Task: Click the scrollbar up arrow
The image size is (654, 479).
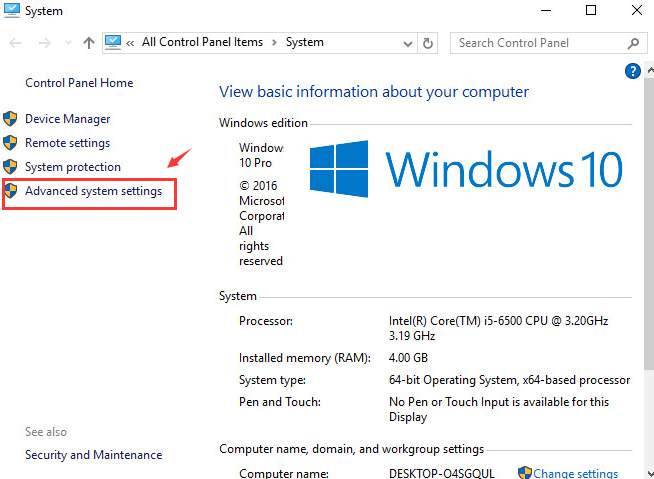Action: (650, 70)
